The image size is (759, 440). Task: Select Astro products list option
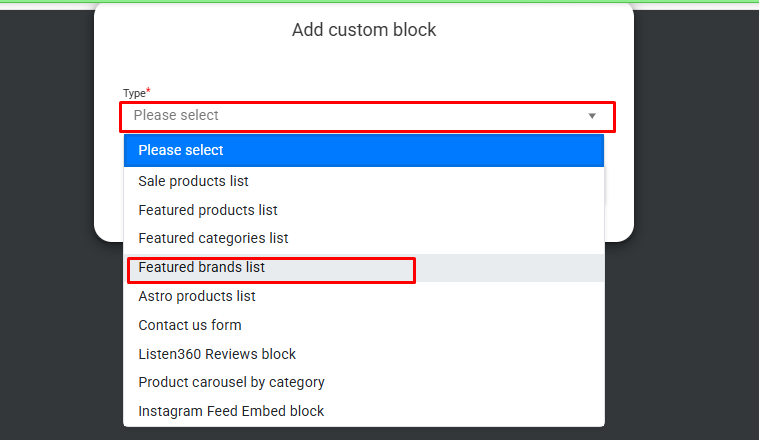pos(364,296)
